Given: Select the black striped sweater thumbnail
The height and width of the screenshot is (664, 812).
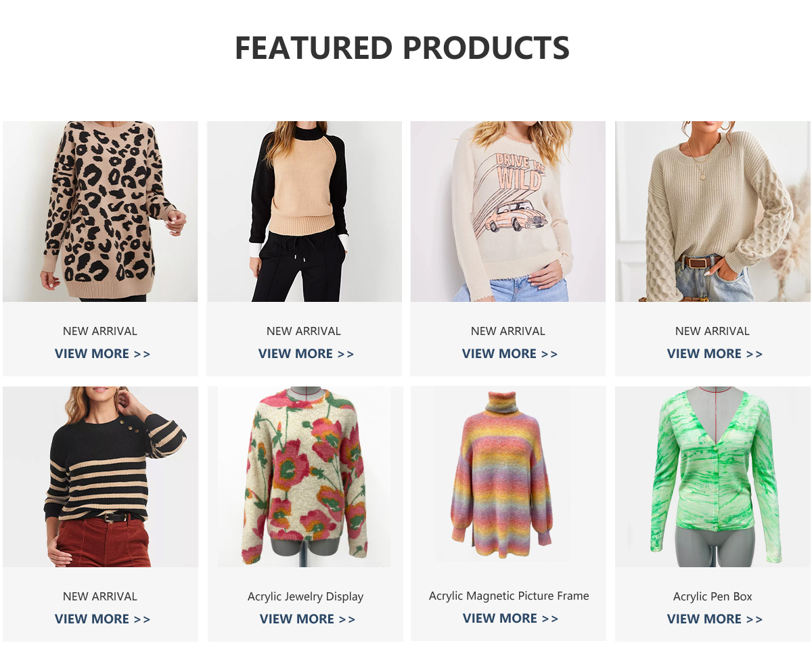Looking at the screenshot, I should 100,477.
